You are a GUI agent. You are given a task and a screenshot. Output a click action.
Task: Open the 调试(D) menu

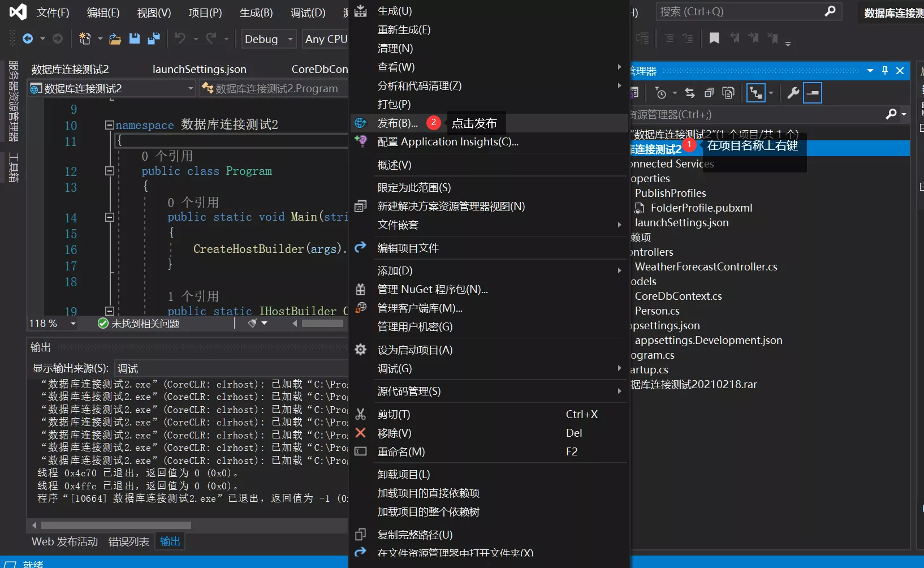pos(308,12)
